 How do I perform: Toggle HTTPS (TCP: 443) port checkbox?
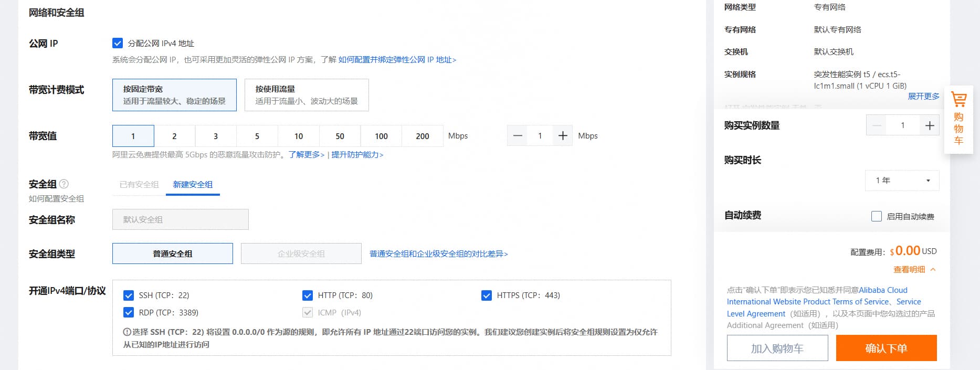click(x=487, y=295)
